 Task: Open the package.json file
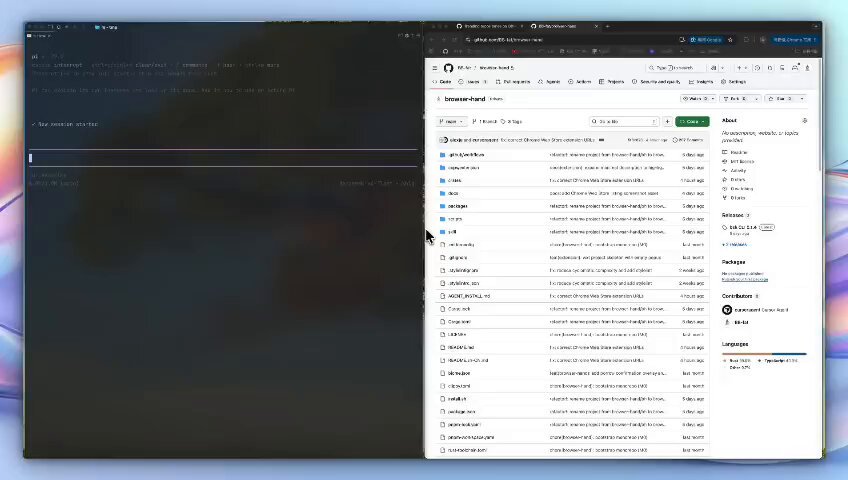[461, 412]
